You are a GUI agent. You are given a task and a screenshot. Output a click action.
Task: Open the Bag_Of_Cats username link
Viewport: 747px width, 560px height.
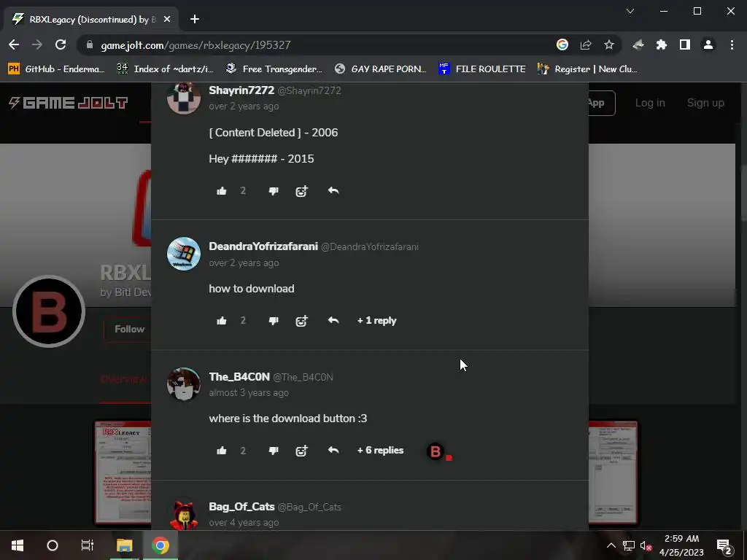[241, 507]
